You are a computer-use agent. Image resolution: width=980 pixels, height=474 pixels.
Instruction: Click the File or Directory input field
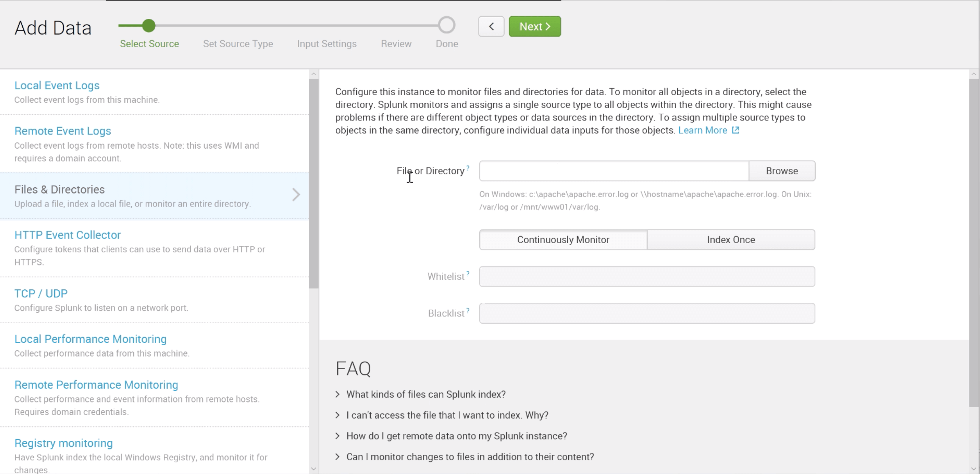pyautogui.click(x=613, y=171)
